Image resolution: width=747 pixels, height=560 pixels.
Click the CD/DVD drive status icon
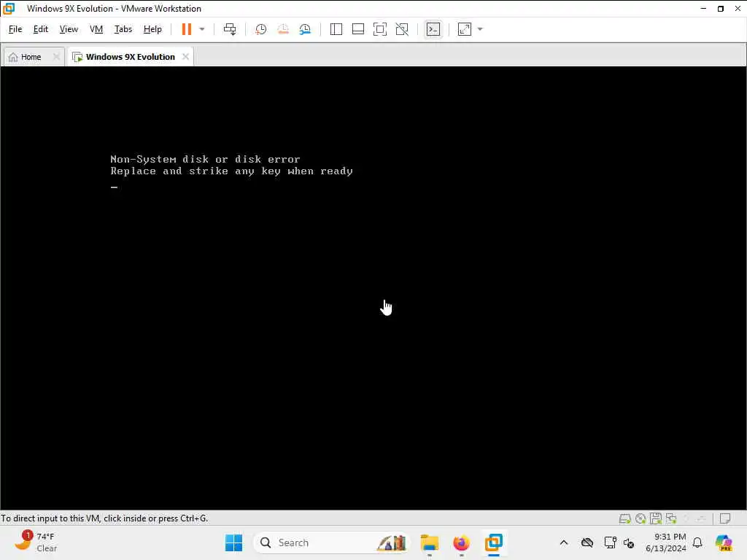640,518
